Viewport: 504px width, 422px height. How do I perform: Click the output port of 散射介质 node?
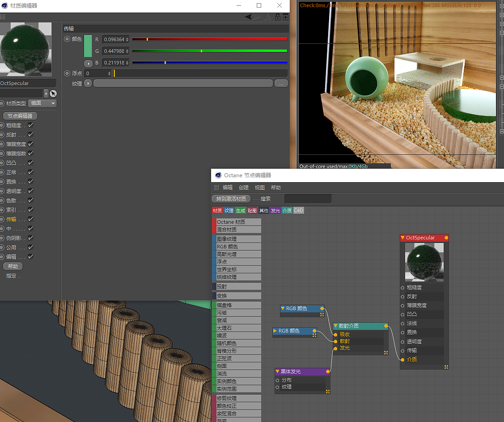click(385, 326)
